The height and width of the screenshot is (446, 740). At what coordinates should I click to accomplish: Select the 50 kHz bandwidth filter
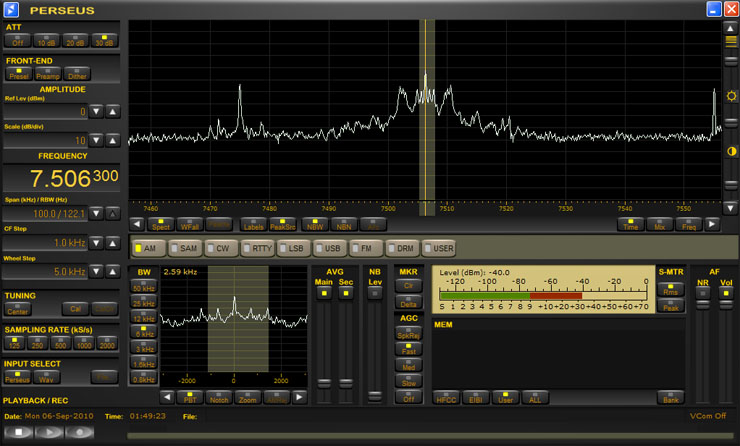coord(144,286)
